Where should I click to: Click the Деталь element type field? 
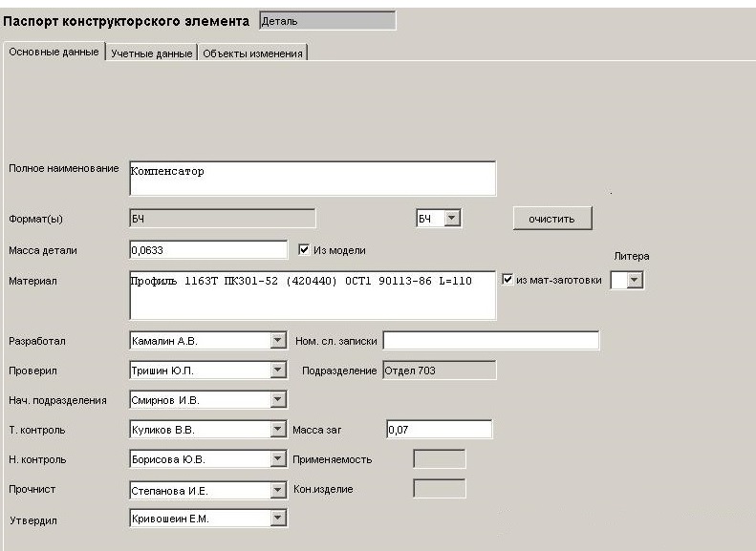328,21
